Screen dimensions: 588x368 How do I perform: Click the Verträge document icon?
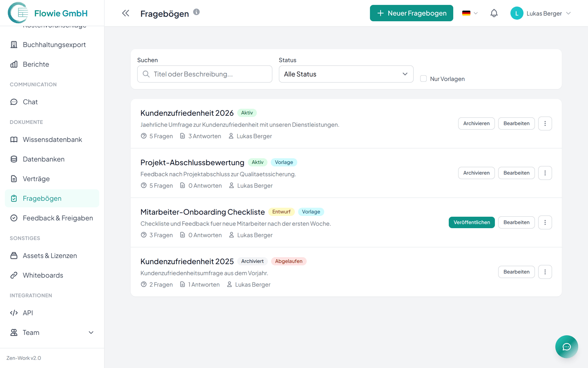click(14, 179)
